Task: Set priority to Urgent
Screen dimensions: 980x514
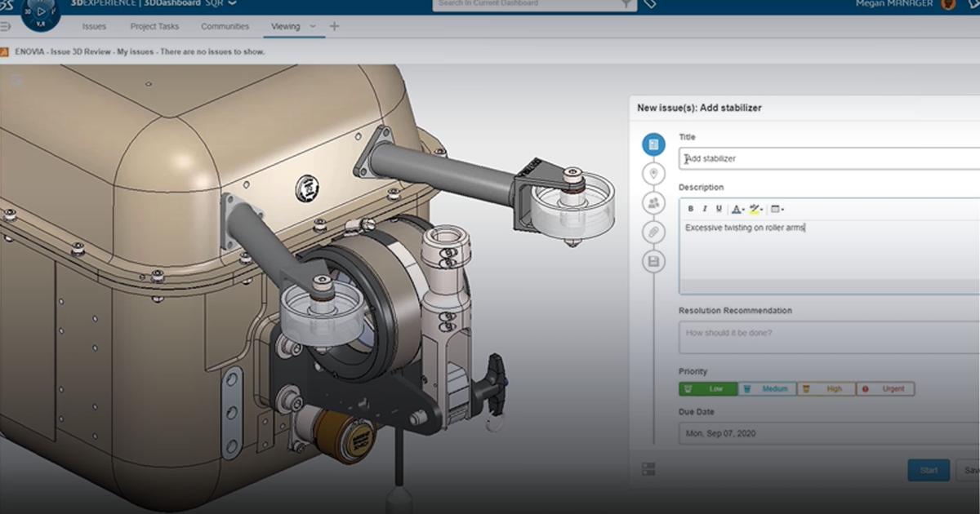Action: [885, 389]
